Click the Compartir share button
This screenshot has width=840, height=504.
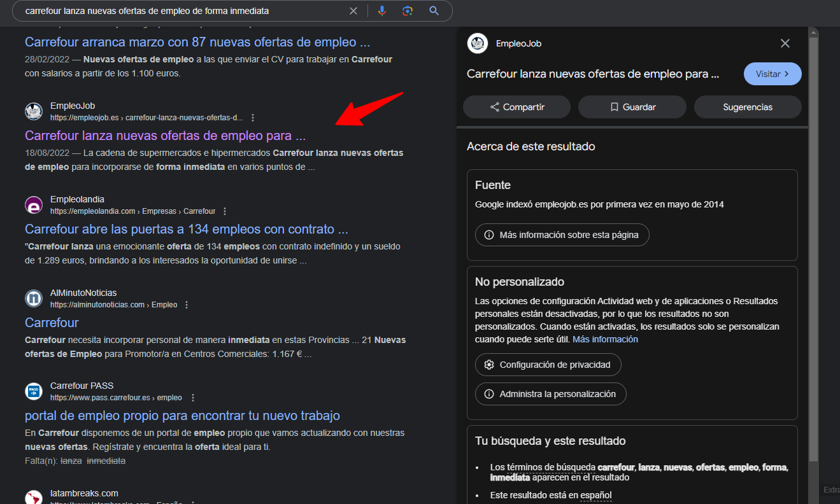[517, 107]
